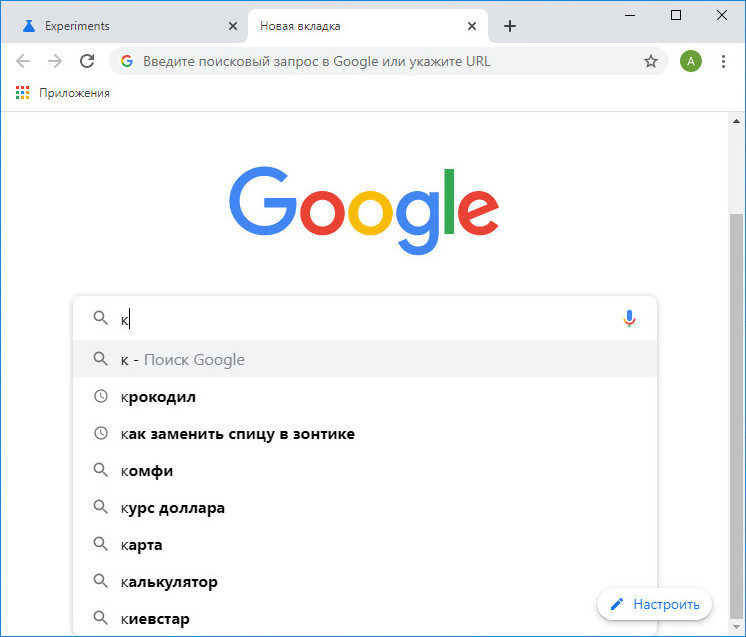Screen dimensions: 746x637
Task: Bookmark this page with the star icon
Action: [650, 61]
